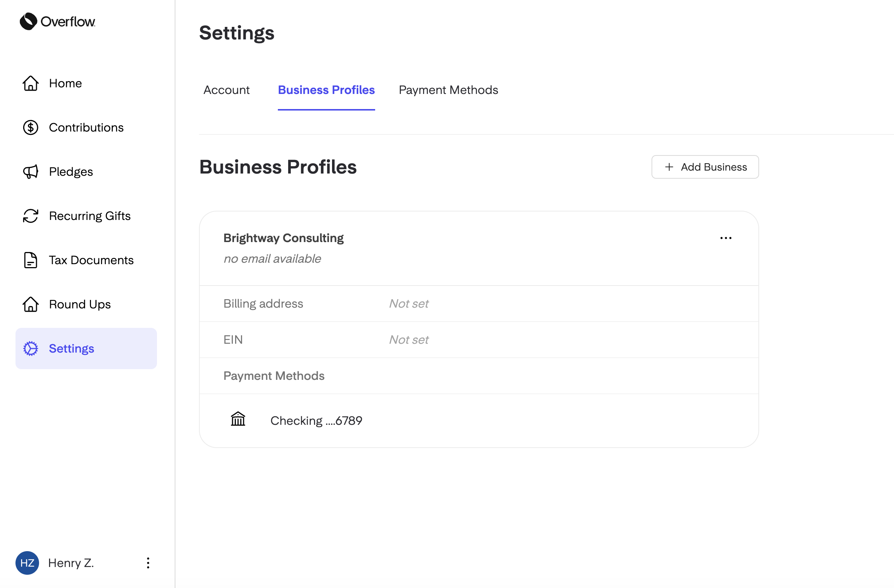The image size is (894, 588).
Task: Open Round Ups from the sidebar
Action: tap(86, 304)
